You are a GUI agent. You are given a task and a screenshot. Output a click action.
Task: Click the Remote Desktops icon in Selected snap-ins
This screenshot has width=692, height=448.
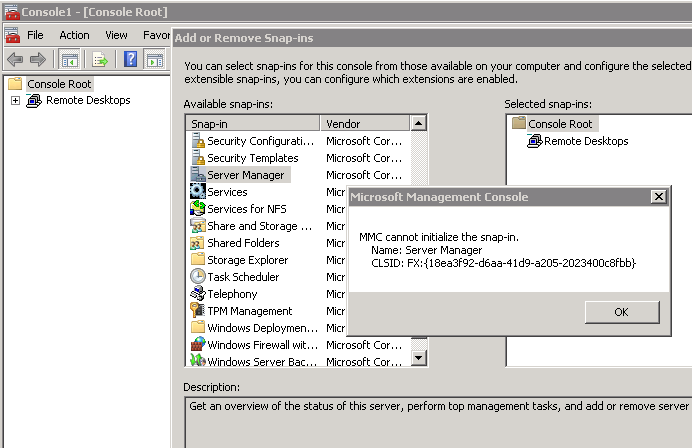(x=534, y=141)
